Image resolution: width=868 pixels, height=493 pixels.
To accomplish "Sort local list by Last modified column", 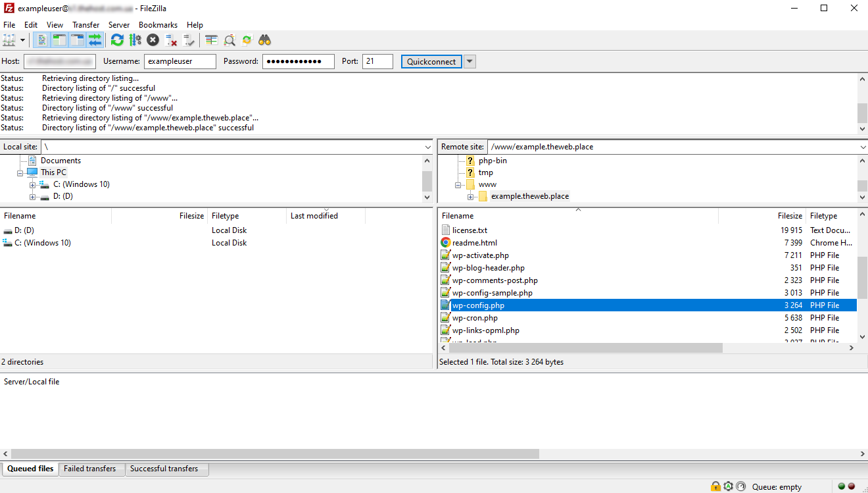I will point(325,216).
